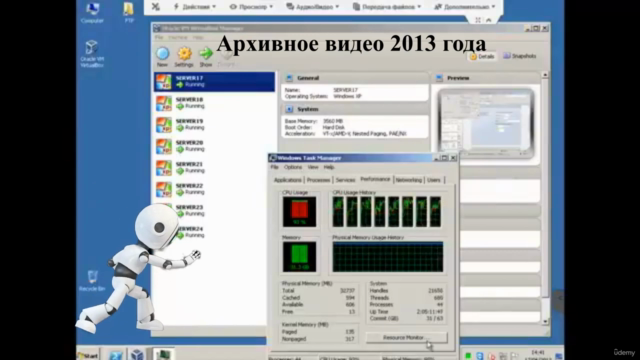This screenshot has width=640, height=360.
Task: Click the Preview section header icon
Action: point(440,78)
